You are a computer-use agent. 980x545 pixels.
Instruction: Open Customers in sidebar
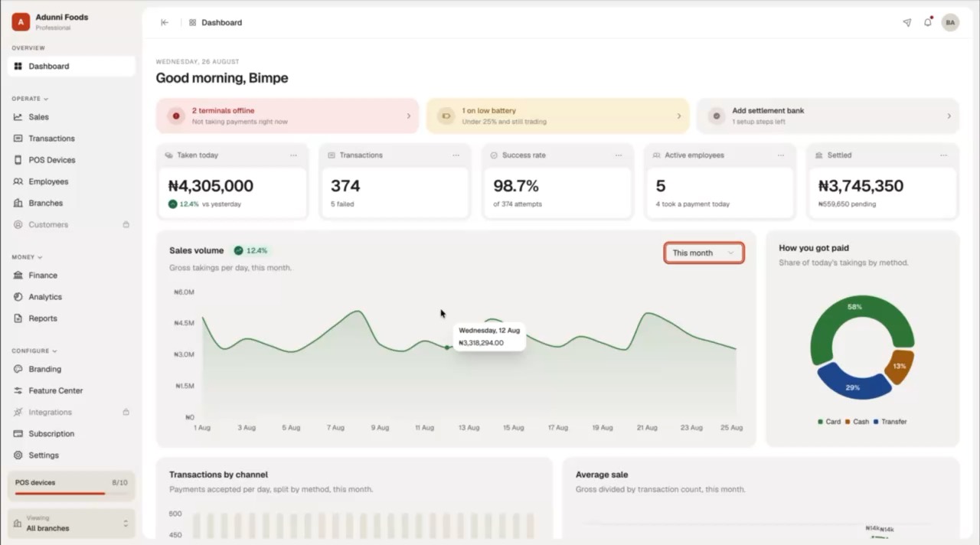71,224
